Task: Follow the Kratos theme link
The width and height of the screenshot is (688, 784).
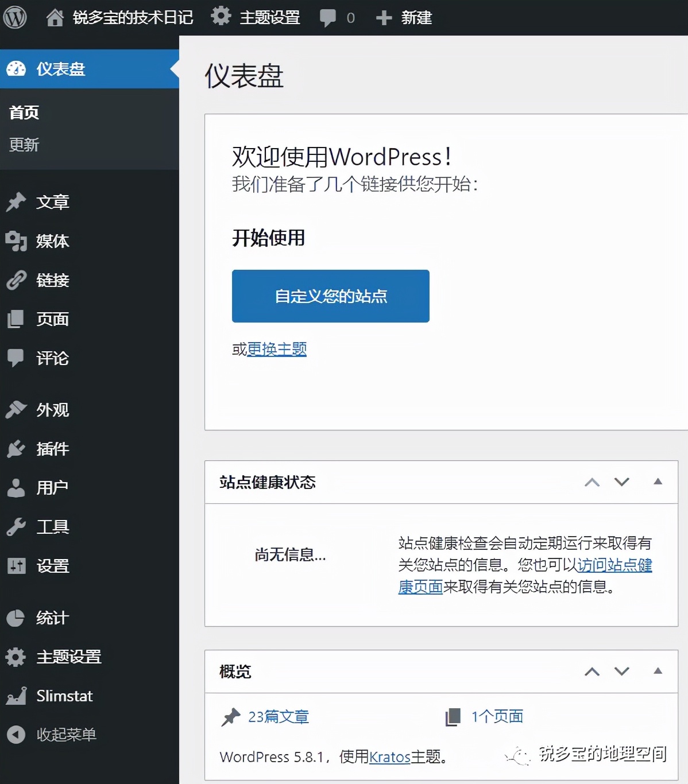Action: [x=389, y=757]
